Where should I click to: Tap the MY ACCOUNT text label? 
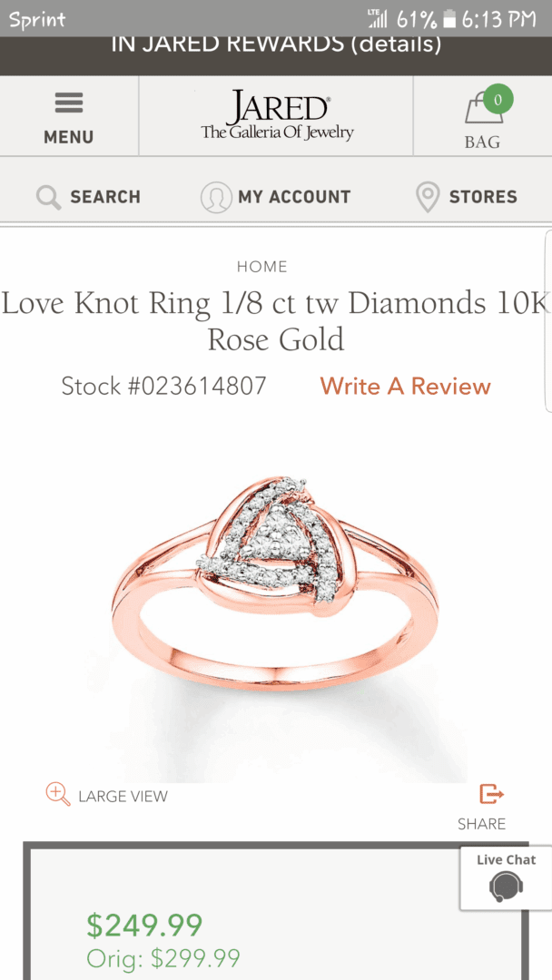coord(294,197)
